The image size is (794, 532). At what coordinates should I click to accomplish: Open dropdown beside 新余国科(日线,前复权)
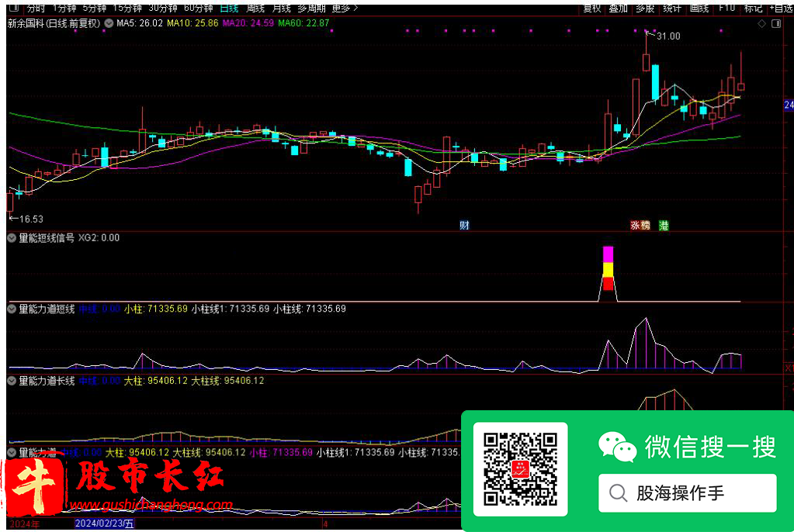pyautogui.click(x=109, y=23)
